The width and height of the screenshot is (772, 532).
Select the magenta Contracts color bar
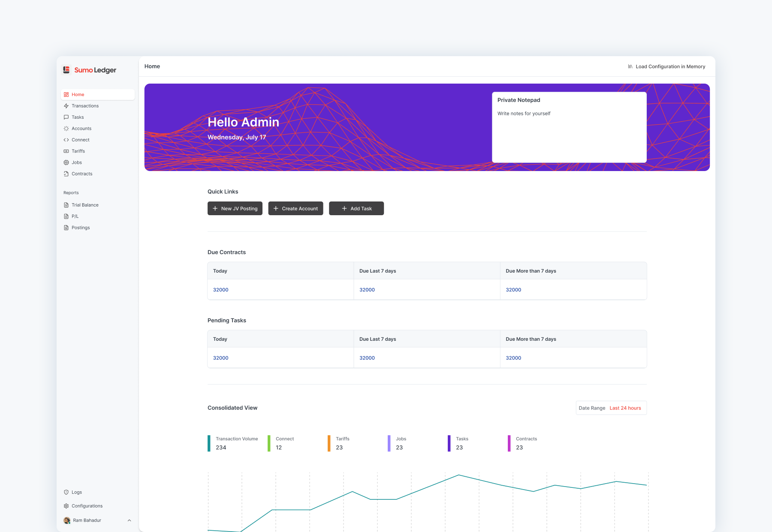(509, 443)
